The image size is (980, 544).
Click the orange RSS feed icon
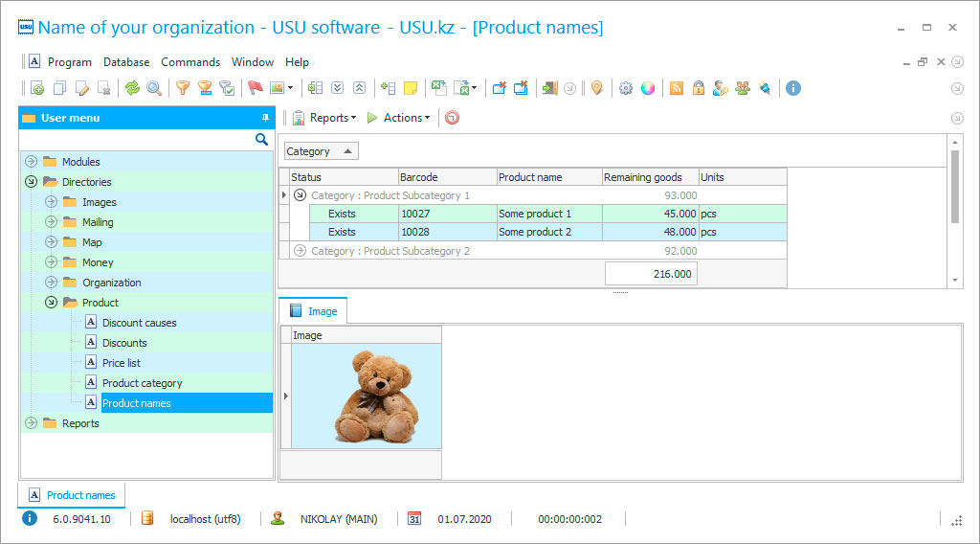coord(677,88)
